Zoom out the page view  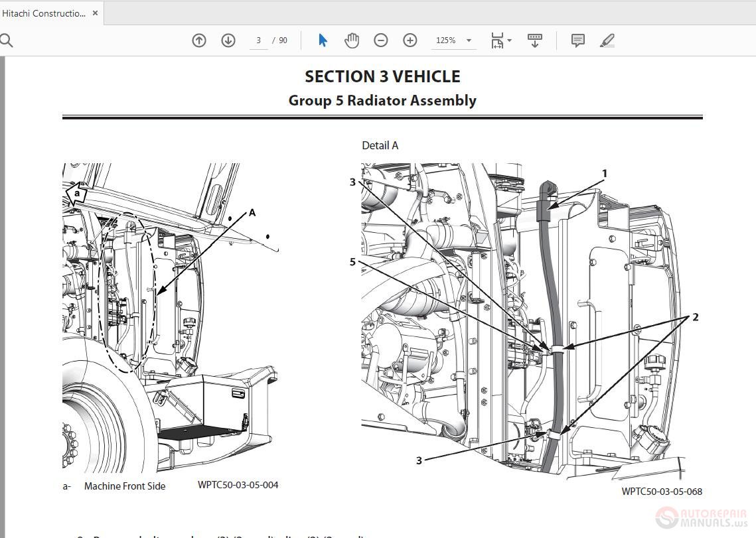click(x=380, y=40)
